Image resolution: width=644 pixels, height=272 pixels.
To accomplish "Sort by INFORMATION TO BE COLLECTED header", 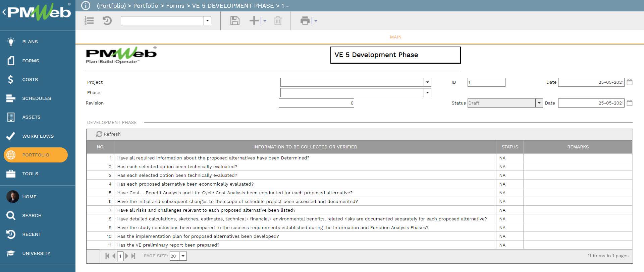I will (305, 147).
